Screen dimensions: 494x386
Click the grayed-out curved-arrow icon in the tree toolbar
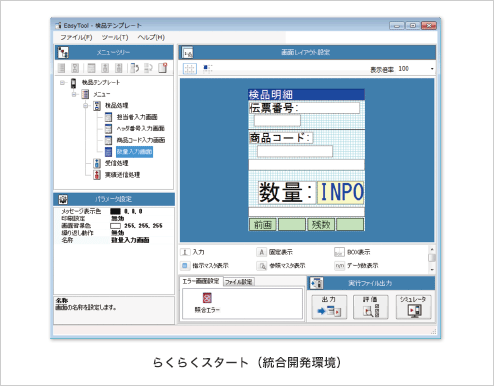pyautogui.click(x=148, y=68)
